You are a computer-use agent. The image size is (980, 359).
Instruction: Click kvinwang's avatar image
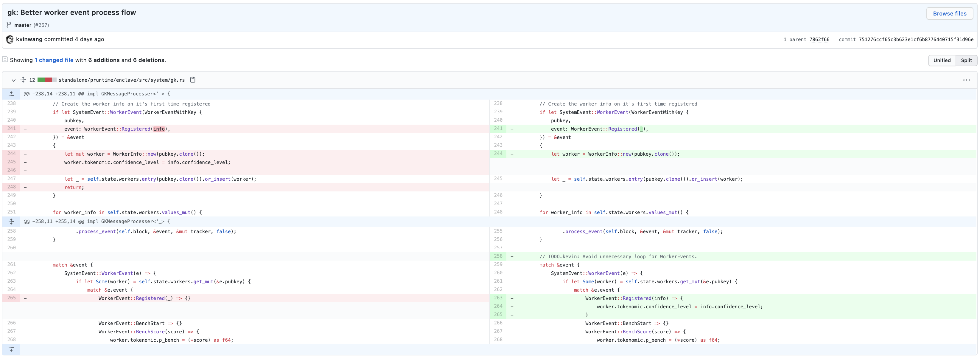[10, 39]
